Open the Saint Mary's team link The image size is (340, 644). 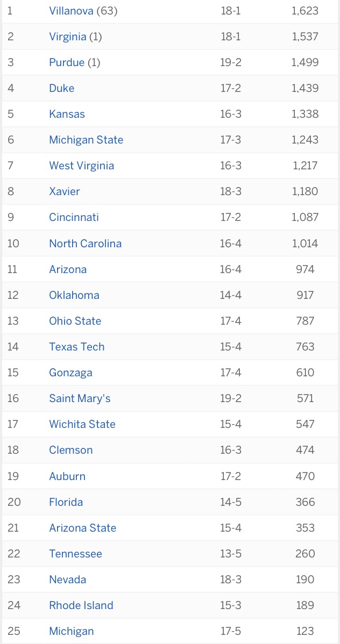(x=80, y=398)
